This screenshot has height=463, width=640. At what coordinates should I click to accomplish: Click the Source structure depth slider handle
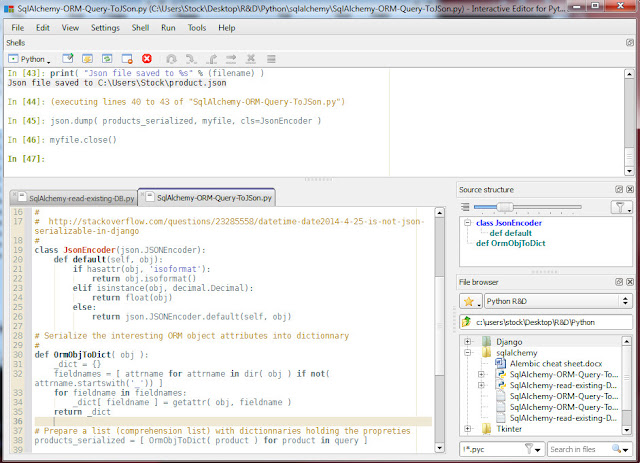click(x=505, y=207)
